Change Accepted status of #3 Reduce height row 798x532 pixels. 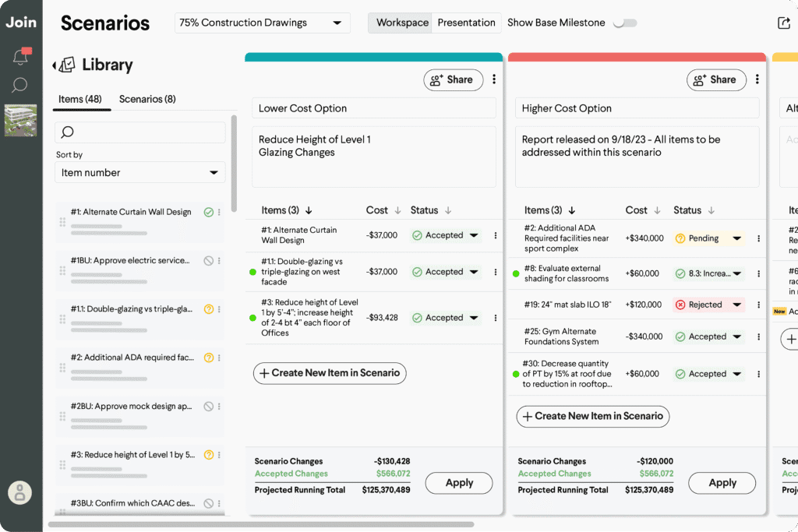click(445, 318)
